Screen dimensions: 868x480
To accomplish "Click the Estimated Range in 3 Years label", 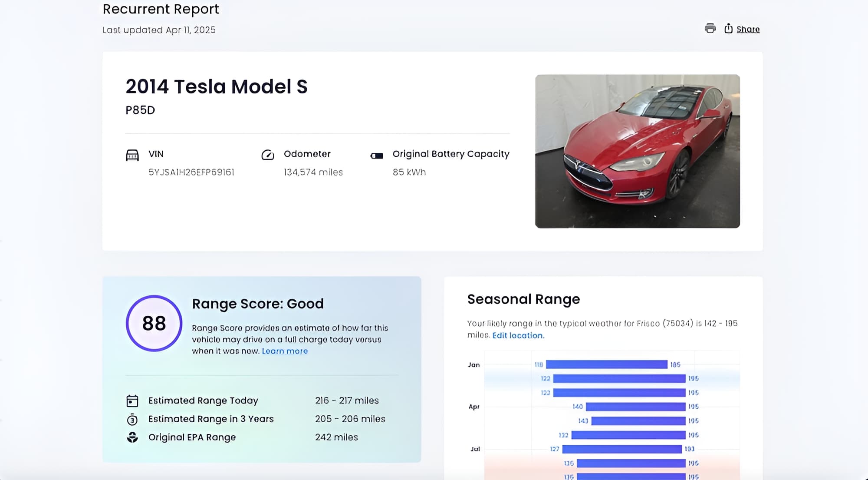I will click(x=211, y=419).
